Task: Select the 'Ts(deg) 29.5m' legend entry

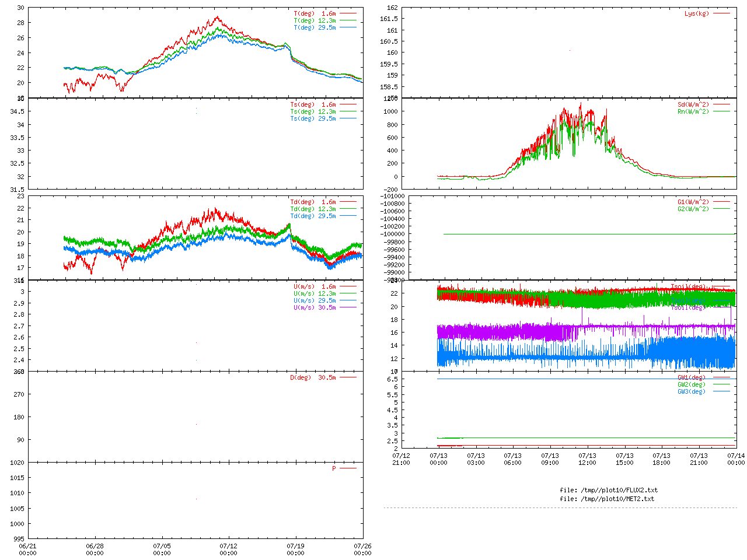Action: (313, 119)
